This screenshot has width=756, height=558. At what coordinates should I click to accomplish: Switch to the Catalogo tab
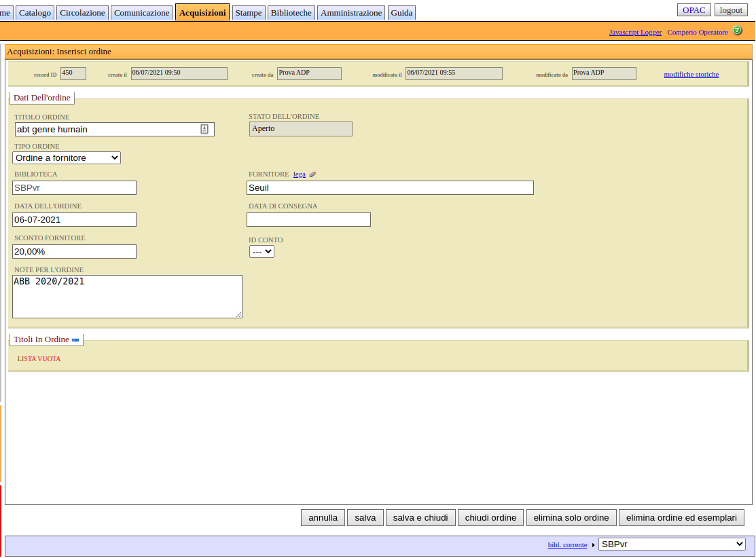coord(35,13)
